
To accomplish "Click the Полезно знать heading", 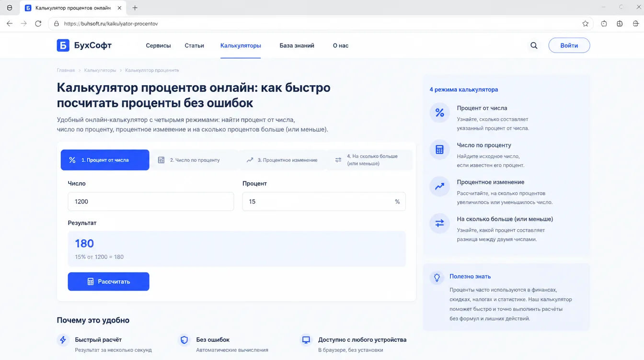I will [x=470, y=276].
